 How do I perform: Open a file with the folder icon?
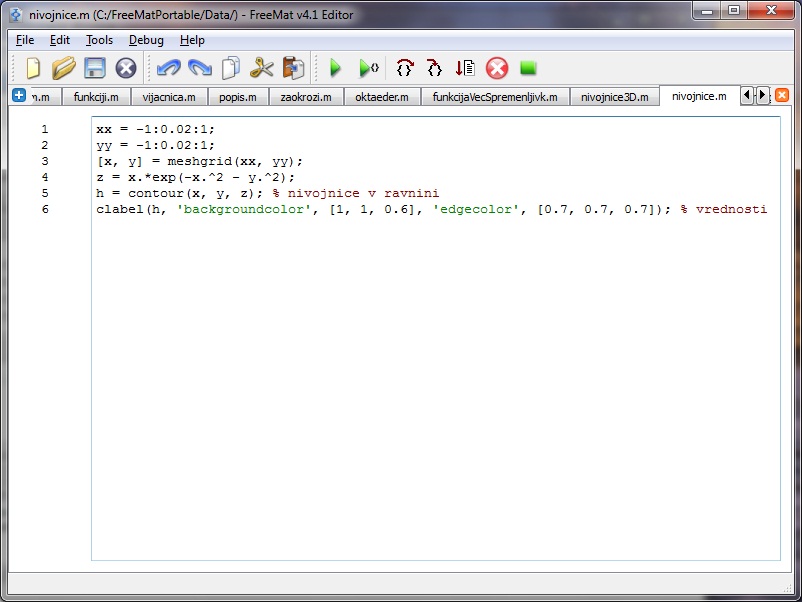(x=64, y=68)
